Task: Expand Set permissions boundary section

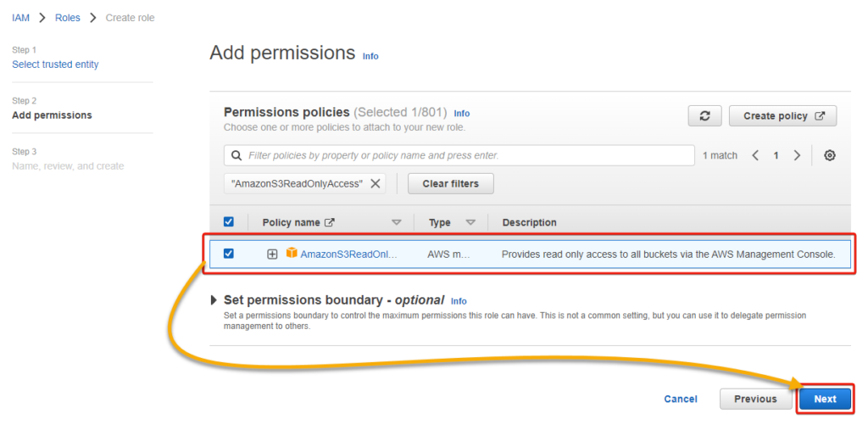Action: click(213, 300)
